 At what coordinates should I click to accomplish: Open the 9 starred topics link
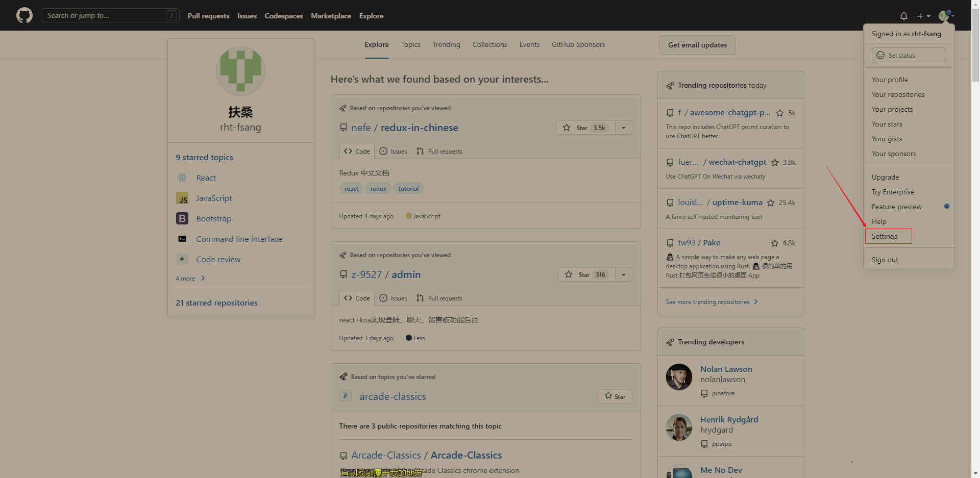pyautogui.click(x=204, y=157)
